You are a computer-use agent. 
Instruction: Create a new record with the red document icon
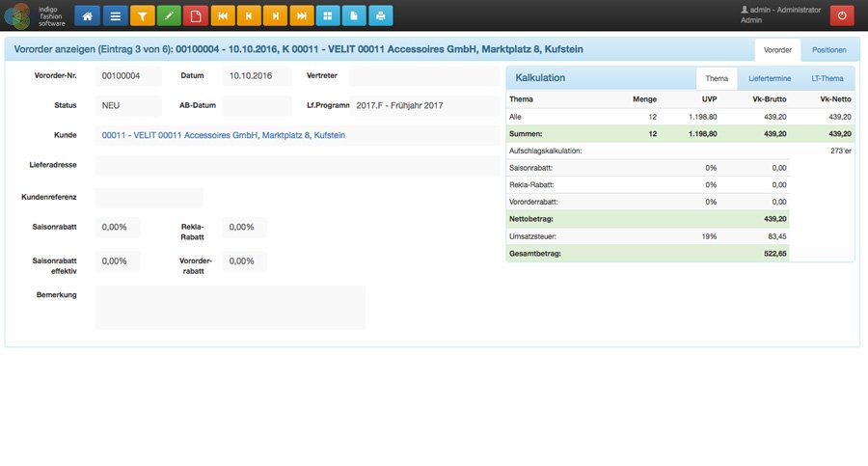(196, 16)
